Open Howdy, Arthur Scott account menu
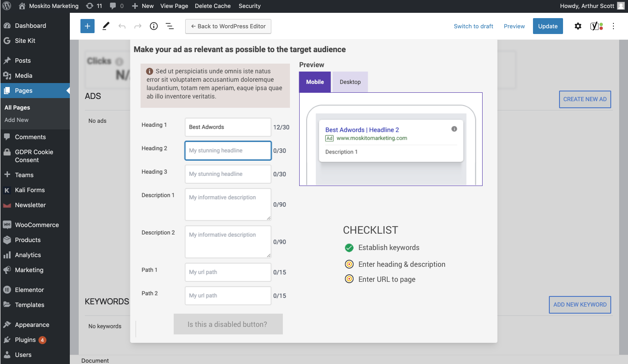The width and height of the screenshot is (628, 364). tap(592, 6)
